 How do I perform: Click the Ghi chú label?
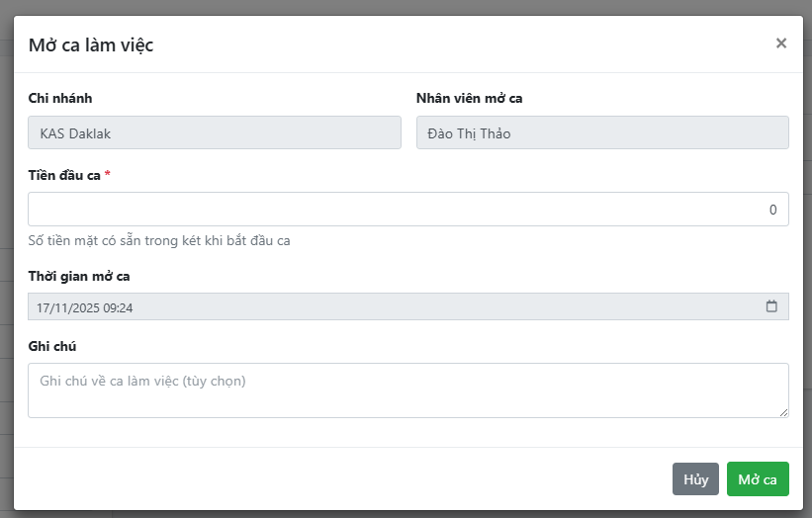(x=52, y=346)
